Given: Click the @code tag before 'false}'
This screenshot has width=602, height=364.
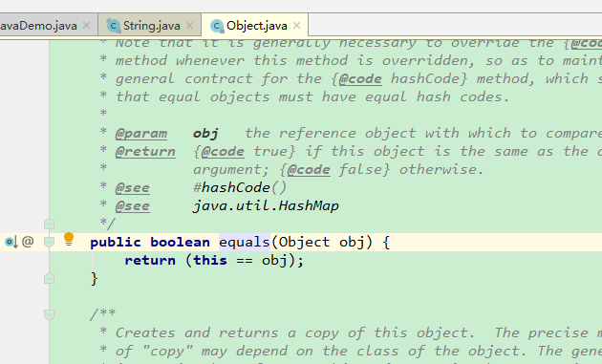Looking at the screenshot, I should tap(309, 169).
